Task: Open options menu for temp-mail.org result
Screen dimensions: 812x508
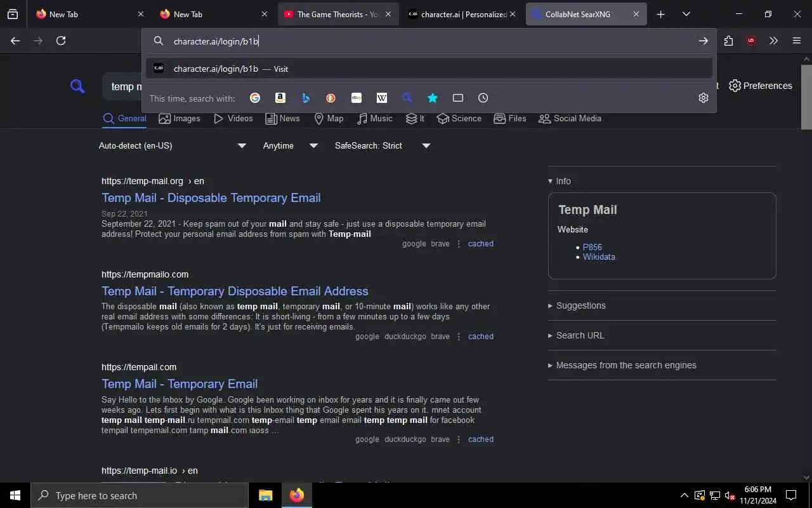Action: point(459,244)
